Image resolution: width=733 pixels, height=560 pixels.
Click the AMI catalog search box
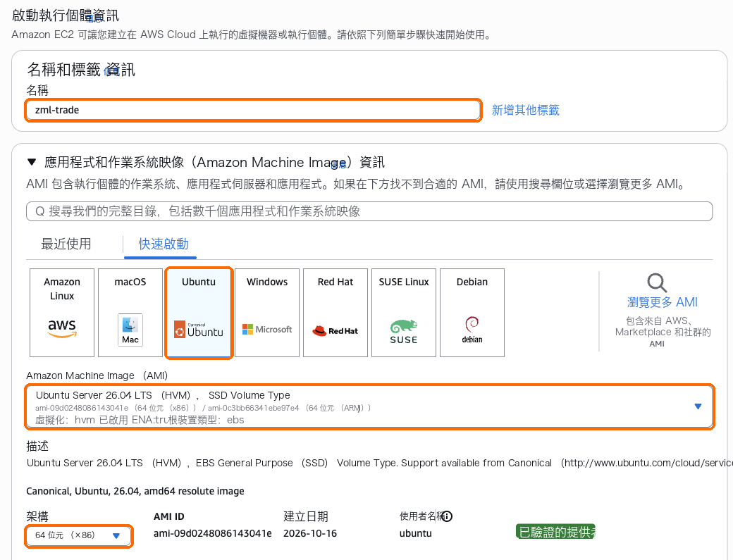click(369, 211)
